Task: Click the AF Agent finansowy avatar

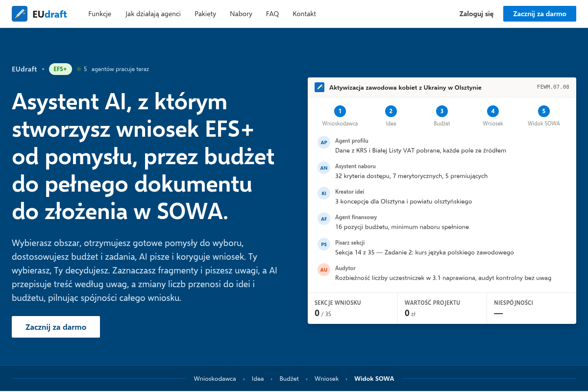Action: pos(324,219)
